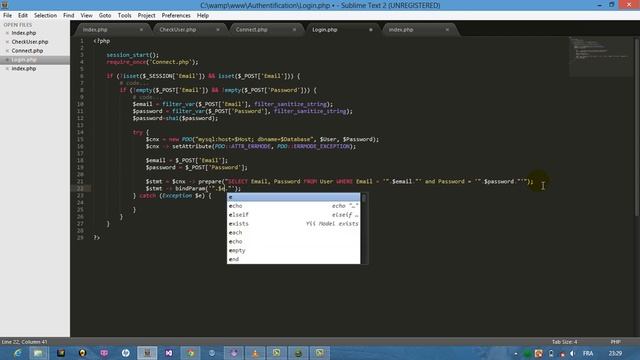Screen dimensions: 640x360
Task: Open the Selection menu
Action: tap(45, 16)
